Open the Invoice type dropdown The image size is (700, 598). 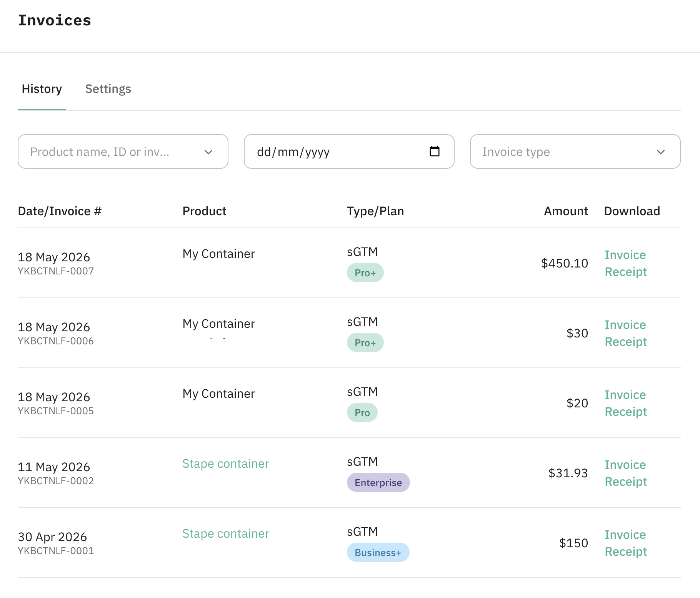coord(575,151)
